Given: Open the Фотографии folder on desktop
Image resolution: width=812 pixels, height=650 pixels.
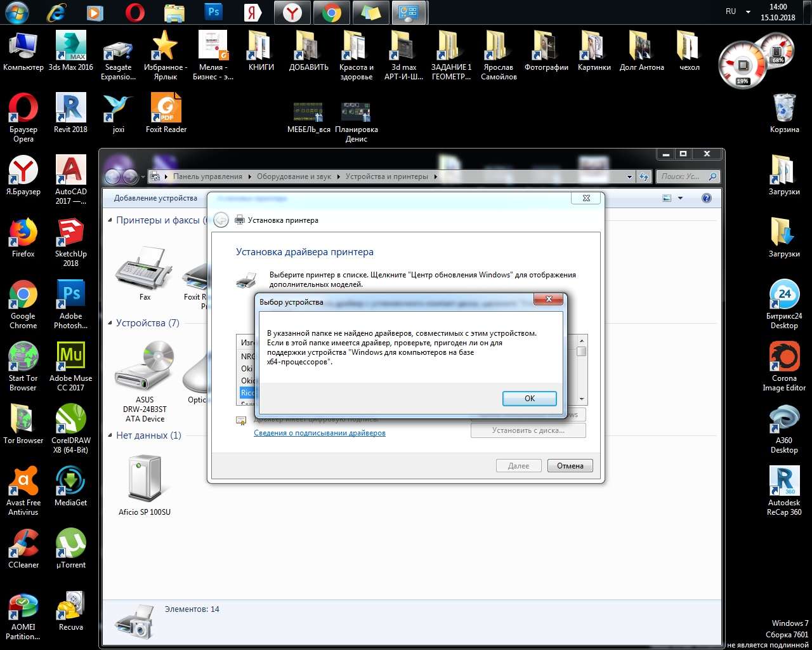Looking at the screenshot, I should [547, 52].
